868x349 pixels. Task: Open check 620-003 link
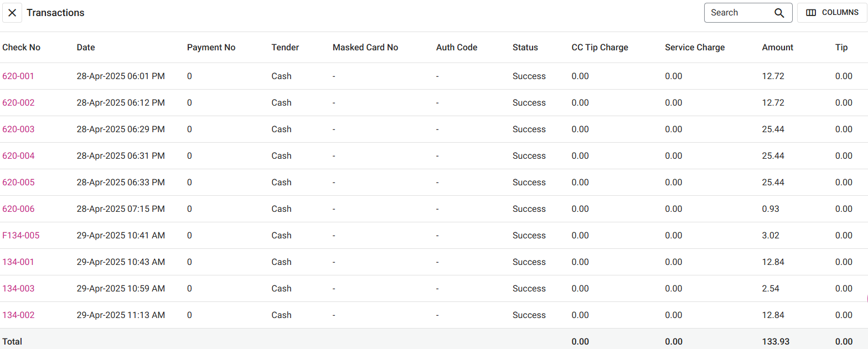pos(18,129)
